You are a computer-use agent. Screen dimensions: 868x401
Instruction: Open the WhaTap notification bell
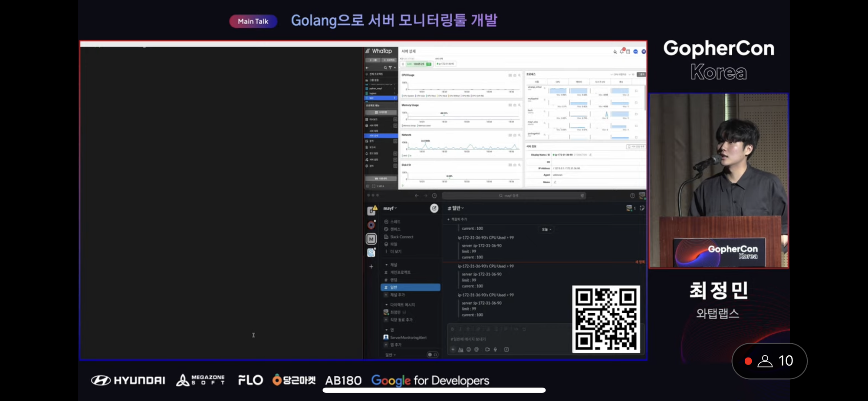coord(621,51)
